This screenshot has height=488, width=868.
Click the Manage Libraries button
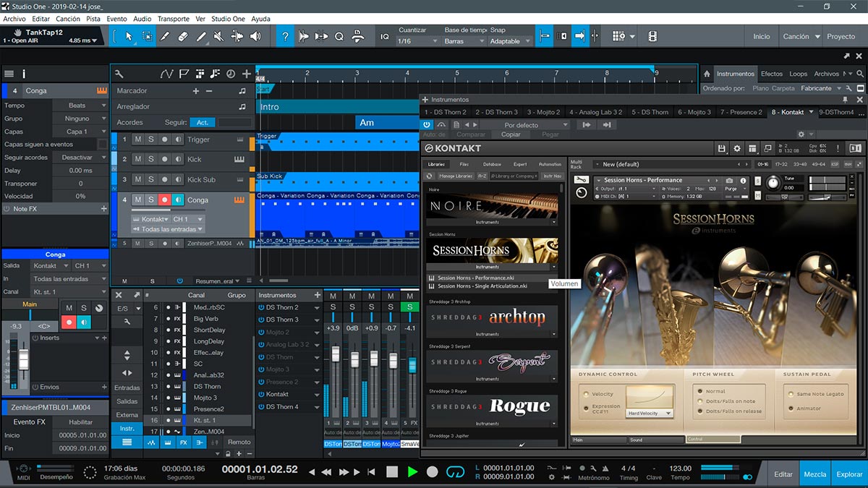(456, 176)
